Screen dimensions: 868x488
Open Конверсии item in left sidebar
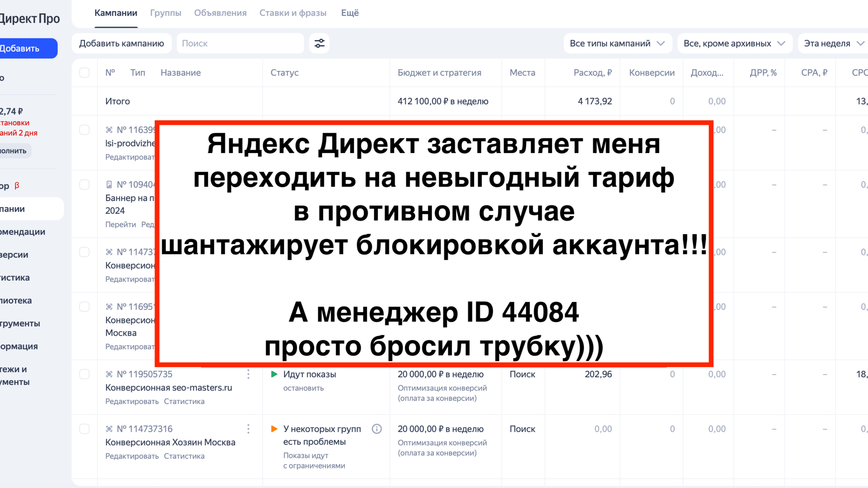point(14,255)
